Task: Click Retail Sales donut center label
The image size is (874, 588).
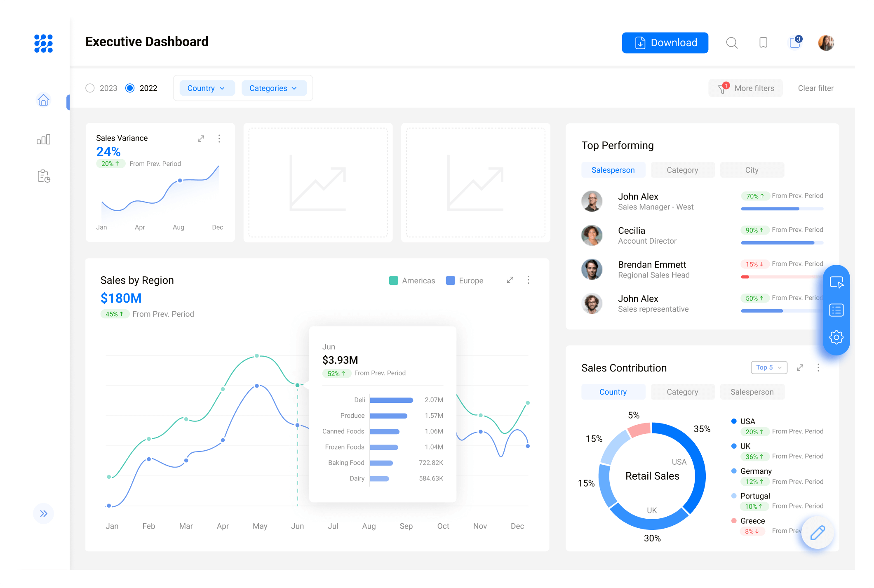Action: (x=652, y=476)
